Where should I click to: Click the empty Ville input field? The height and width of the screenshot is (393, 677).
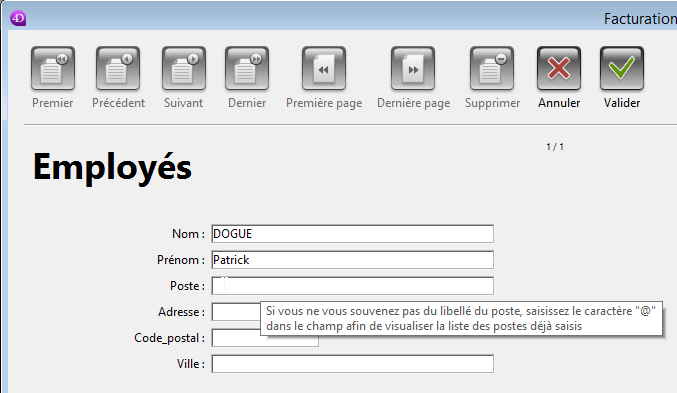352,364
